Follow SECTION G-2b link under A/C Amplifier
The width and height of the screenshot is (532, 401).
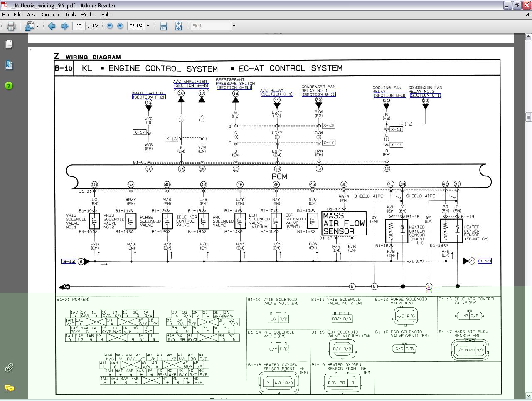tap(191, 86)
